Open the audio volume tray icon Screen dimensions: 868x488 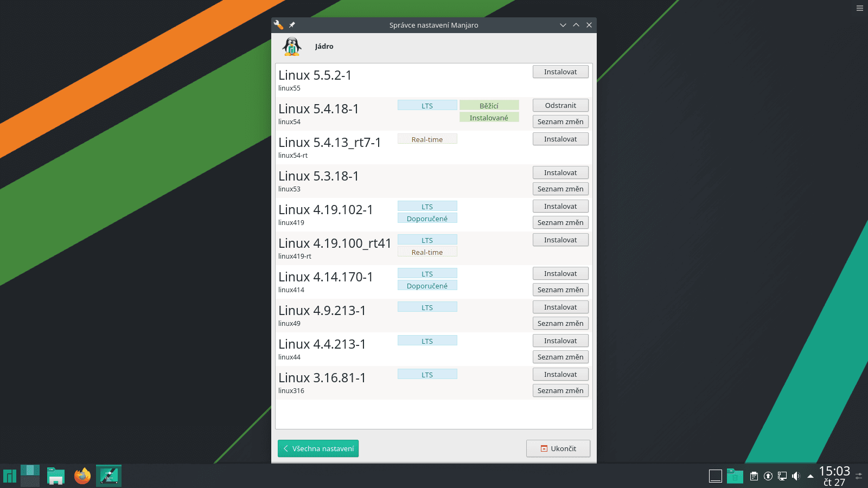(x=796, y=476)
